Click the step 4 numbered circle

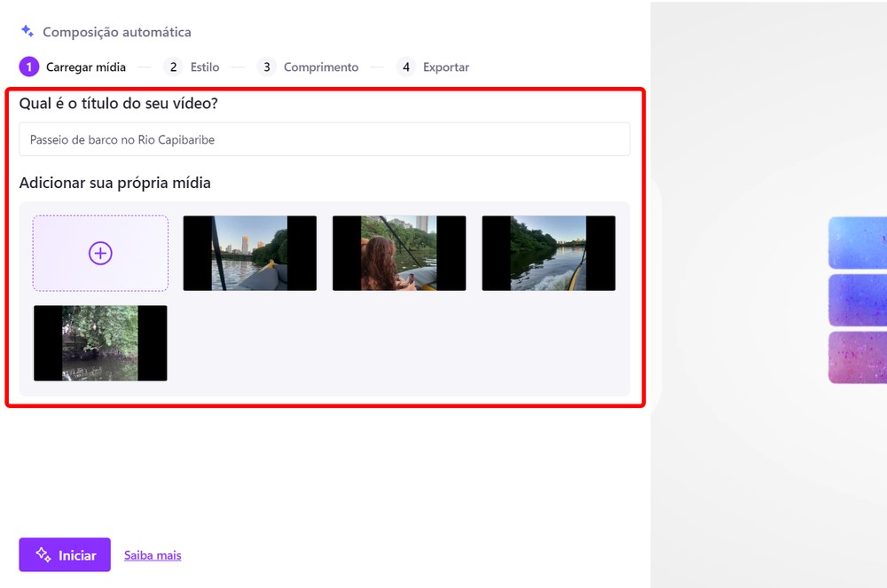[405, 67]
